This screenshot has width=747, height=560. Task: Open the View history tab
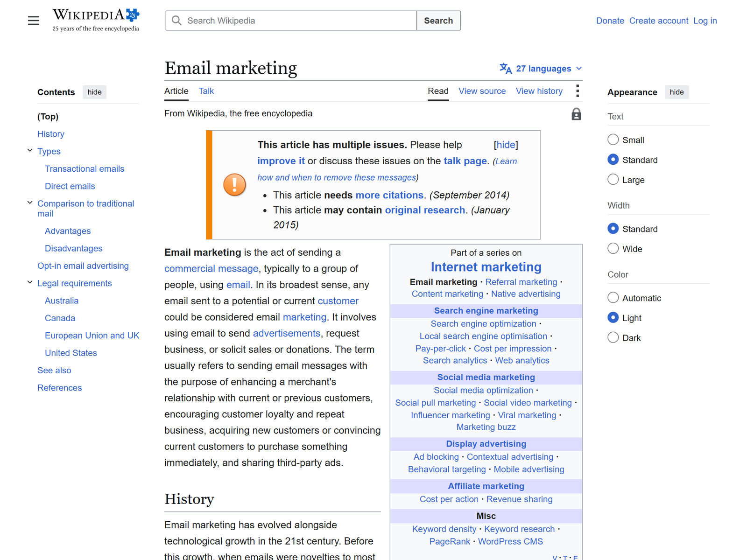pos(539,91)
